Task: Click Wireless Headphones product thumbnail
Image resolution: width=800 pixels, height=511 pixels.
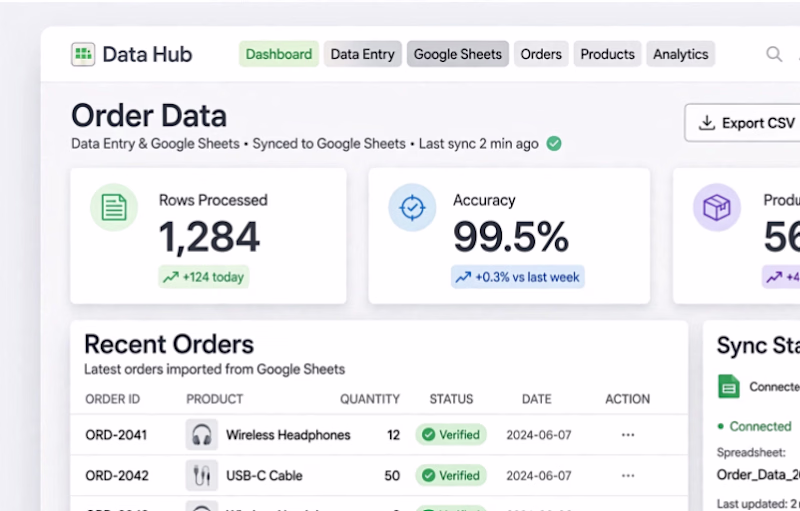Action: point(202,435)
